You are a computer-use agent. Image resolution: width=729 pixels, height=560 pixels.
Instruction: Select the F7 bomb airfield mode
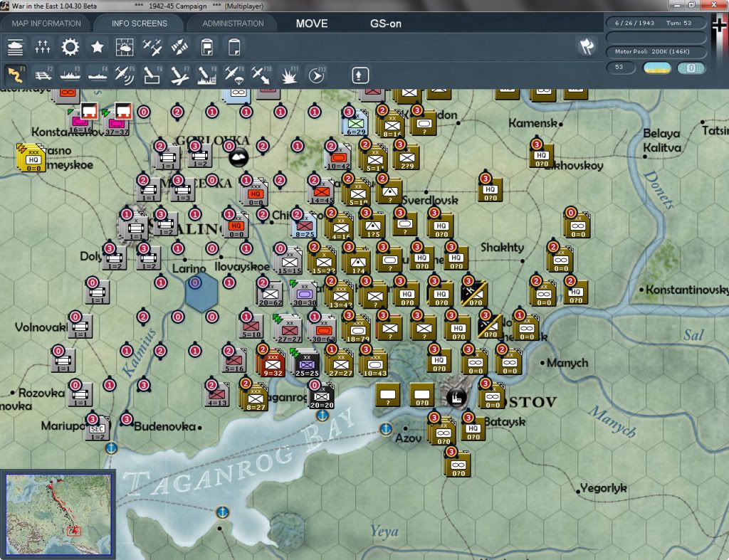tap(179, 75)
